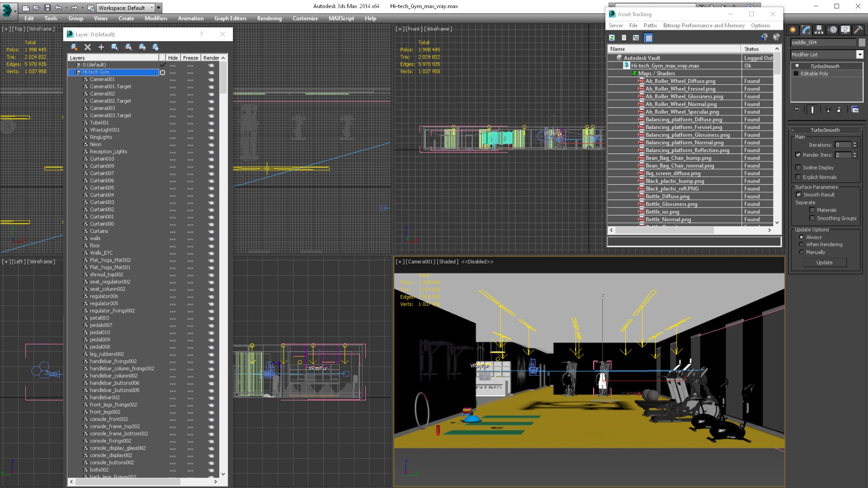Click Create New Layer icon in Layer dialog
Viewport: 868px width, 488px height.
[x=74, y=47]
